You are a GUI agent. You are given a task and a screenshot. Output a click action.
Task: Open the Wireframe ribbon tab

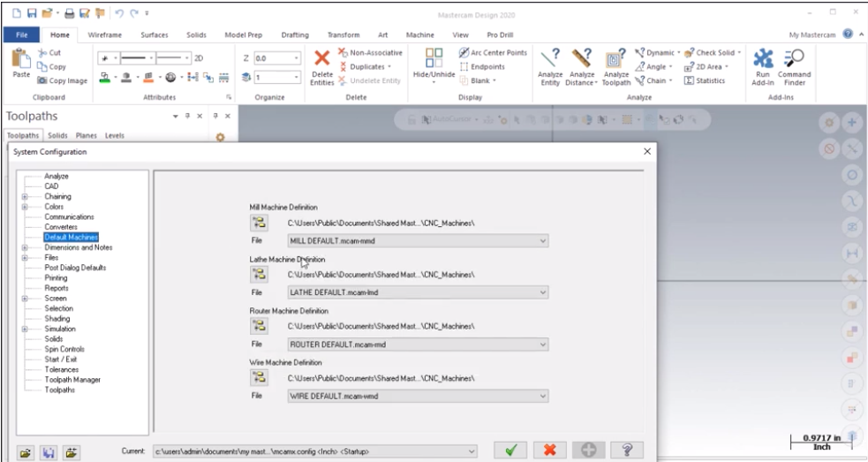104,35
